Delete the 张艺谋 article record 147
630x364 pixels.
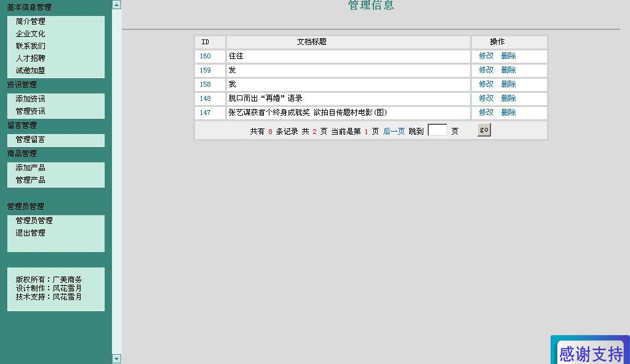[x=509, y=112]
